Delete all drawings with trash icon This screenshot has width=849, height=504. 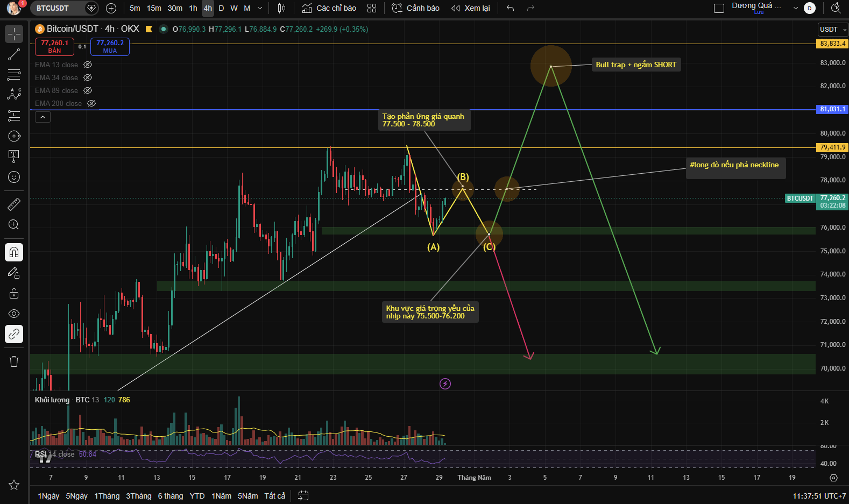pos(14,361)
